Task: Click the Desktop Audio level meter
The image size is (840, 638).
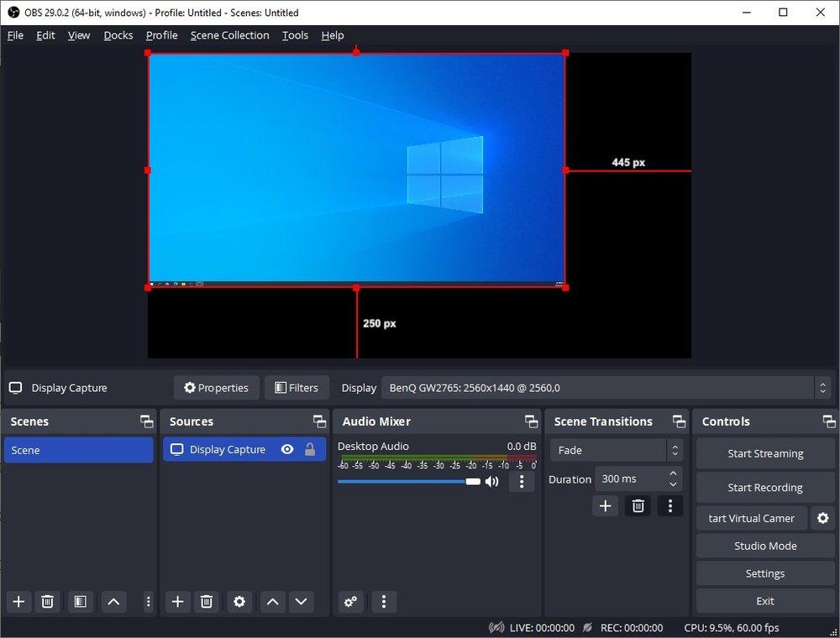Action: tap(437, 458)
